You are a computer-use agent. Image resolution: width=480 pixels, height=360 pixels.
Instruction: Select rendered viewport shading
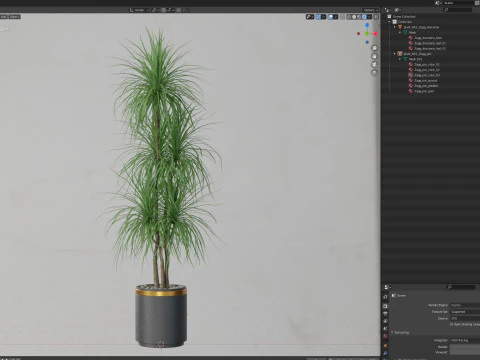pos(364,17)
